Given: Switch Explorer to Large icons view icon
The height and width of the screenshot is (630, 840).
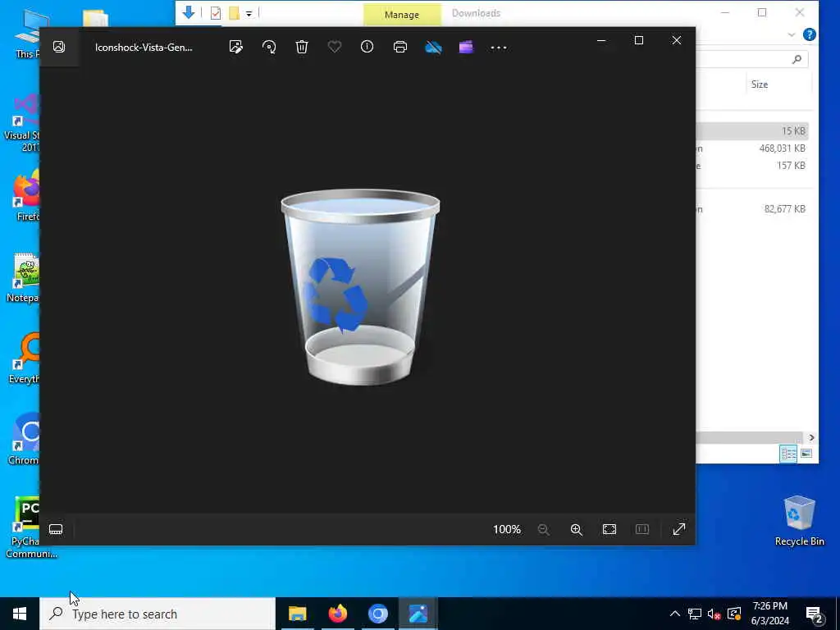Looking at the screenshot, I should point(806,454).
